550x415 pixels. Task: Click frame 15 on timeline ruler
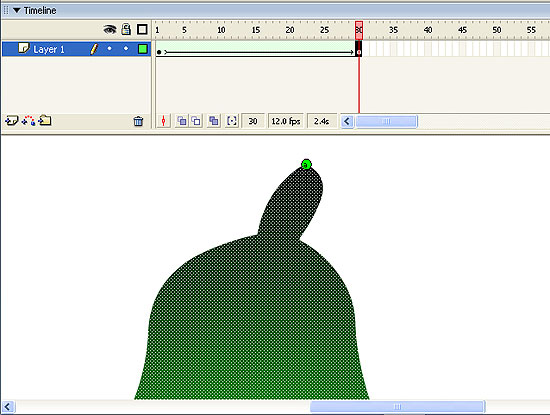tap(256, 30)
